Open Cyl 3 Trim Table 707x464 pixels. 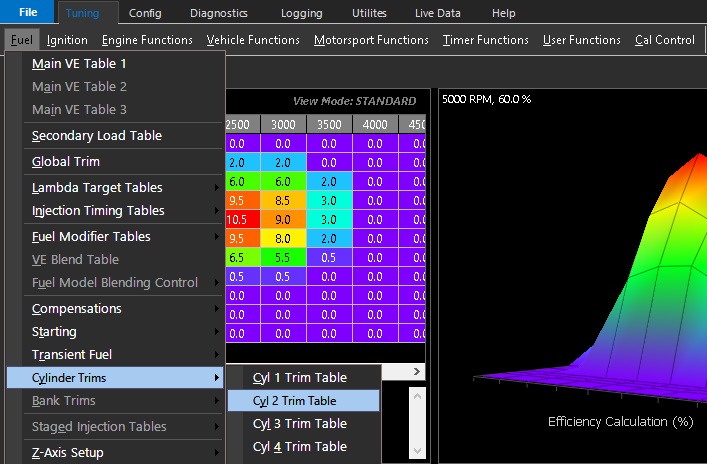point(300,423)
